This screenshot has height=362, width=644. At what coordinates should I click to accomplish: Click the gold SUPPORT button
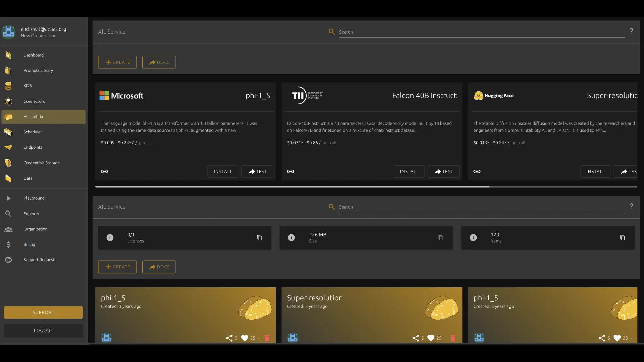(43, 312)
